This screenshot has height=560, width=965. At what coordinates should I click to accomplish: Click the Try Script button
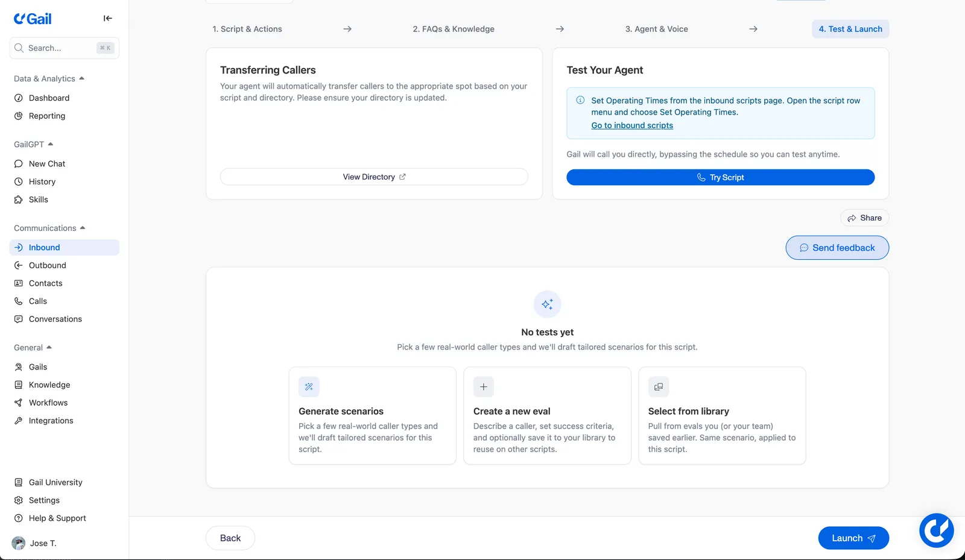pyautogui.click(x=720, y=177)
